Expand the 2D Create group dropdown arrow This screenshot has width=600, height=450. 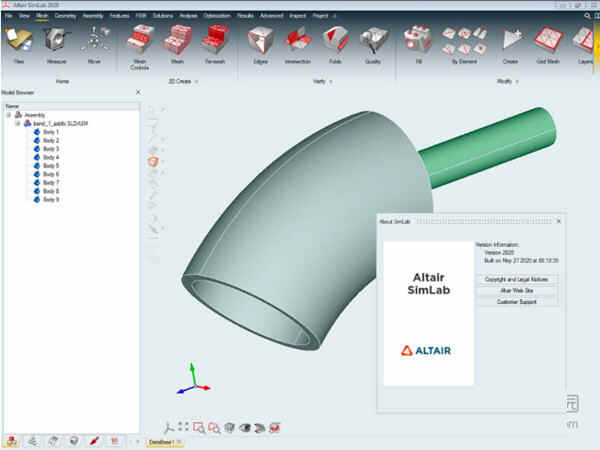pos(197,82)
